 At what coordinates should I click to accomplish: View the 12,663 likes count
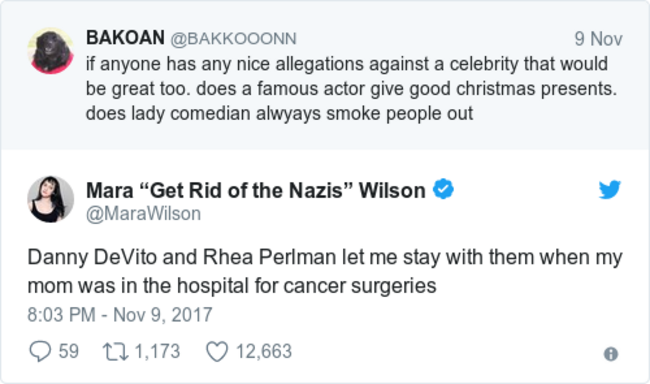pos(264,351)
